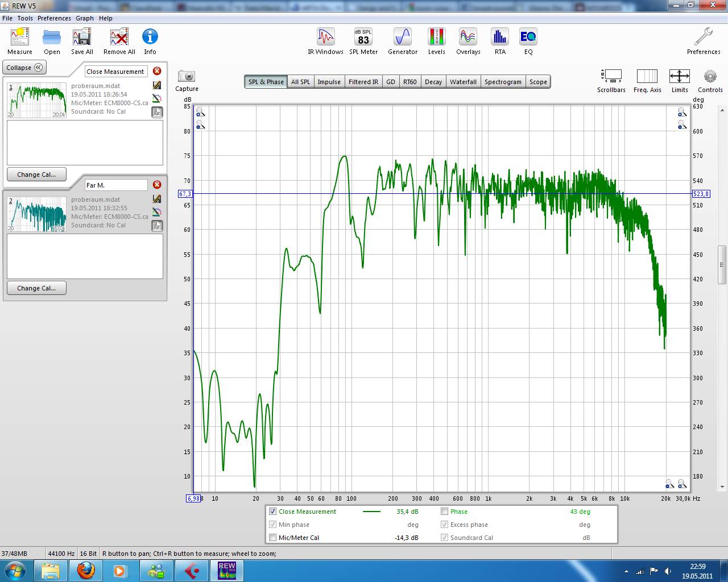This screenshot has height=582, width=728.
Task: Click the Measure toolbar icon
Action: (x=20, y=38)
